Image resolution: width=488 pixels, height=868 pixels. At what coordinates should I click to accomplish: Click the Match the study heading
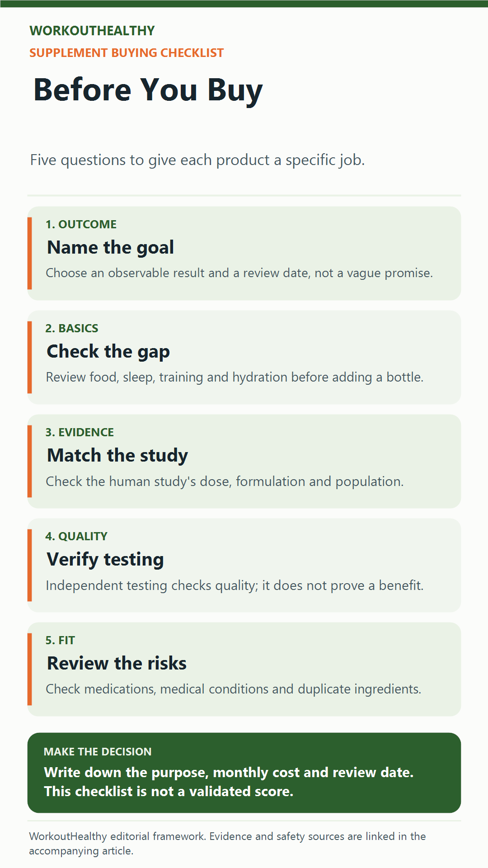[x=117, y=456]
